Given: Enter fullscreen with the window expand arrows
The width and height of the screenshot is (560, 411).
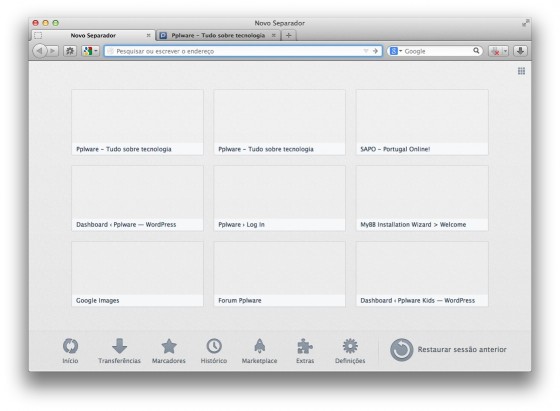Looking at the screenshot, I should pyautogui.click(x=525, y=23).
